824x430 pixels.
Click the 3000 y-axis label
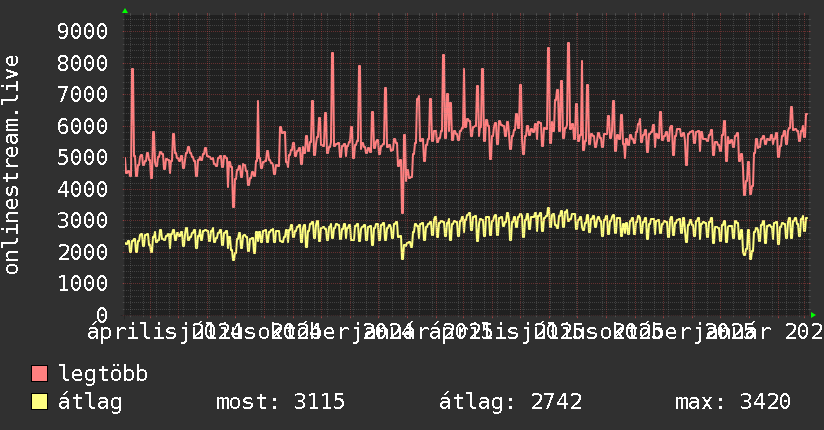[x=83, y=220]
